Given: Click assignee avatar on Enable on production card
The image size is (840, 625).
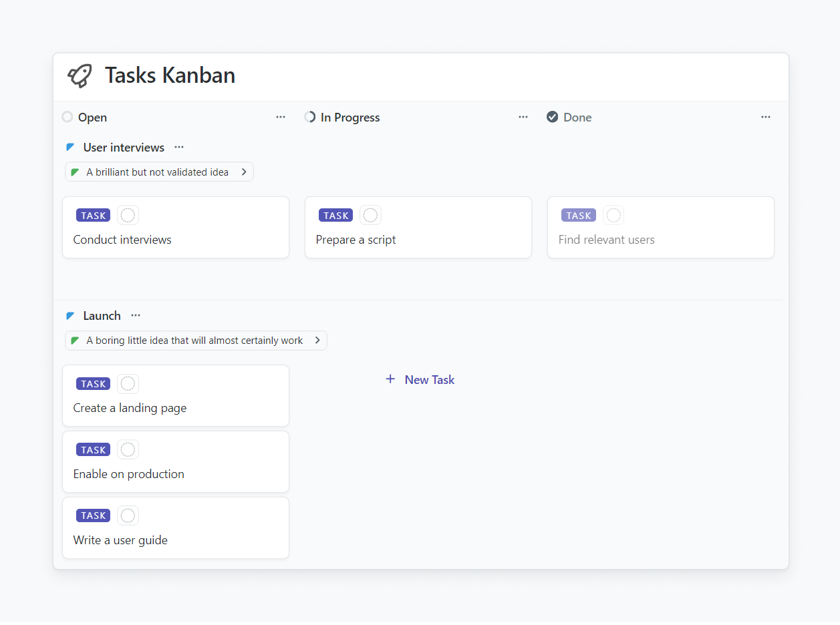Looking at the screenshot, I should 128,449.
